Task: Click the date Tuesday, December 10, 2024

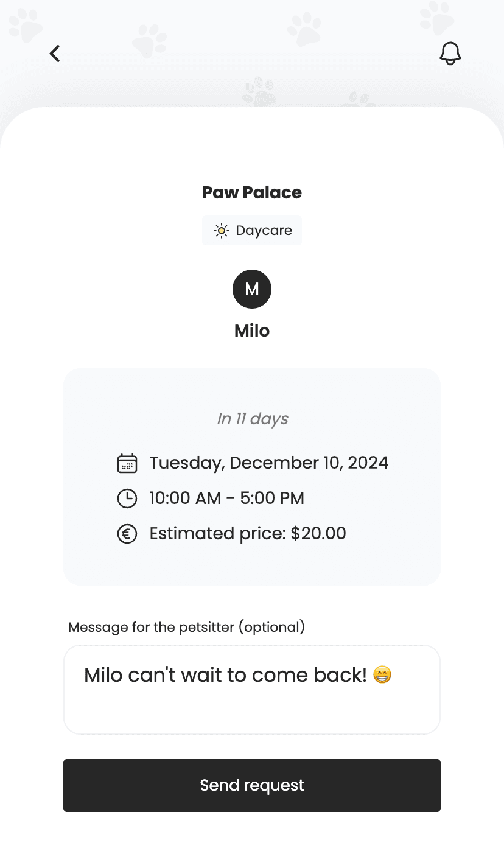Action: pos(268,463)
